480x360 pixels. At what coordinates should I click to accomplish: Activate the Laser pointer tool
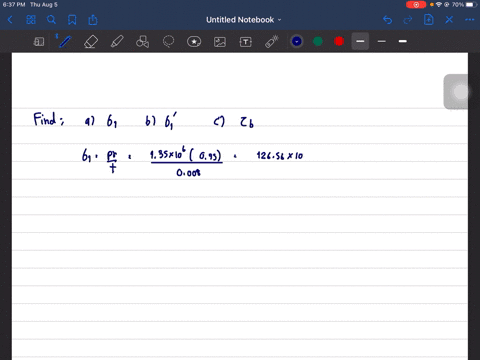[272, 42]
